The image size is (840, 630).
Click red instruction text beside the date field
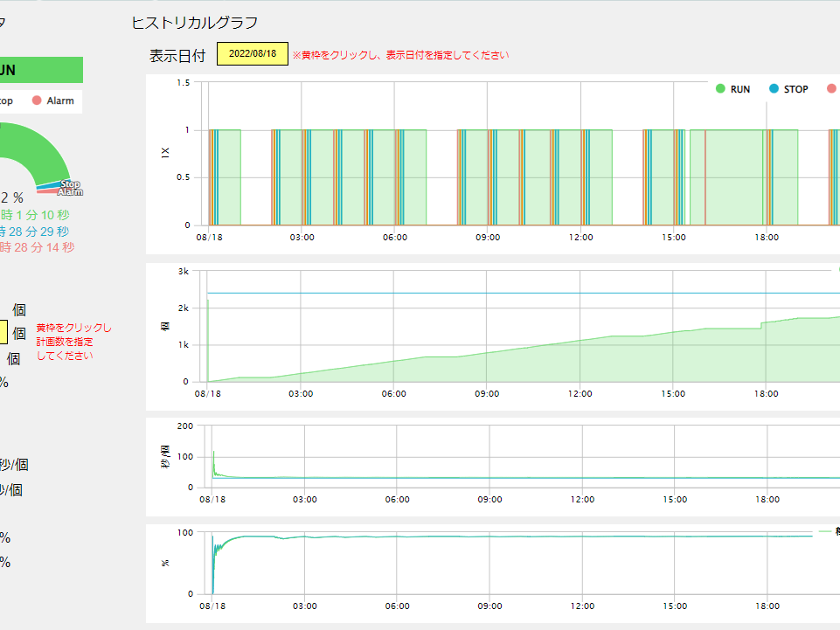(400, 55)
